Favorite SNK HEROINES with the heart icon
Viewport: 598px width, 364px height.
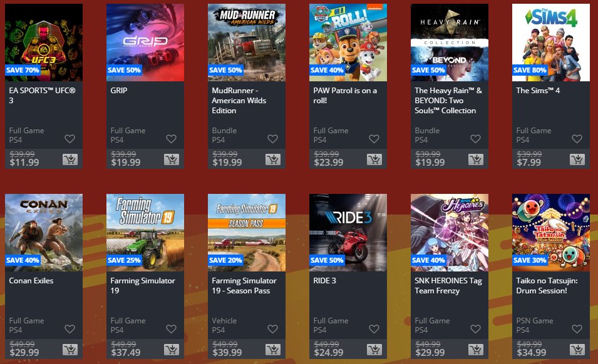coord(475,329)
